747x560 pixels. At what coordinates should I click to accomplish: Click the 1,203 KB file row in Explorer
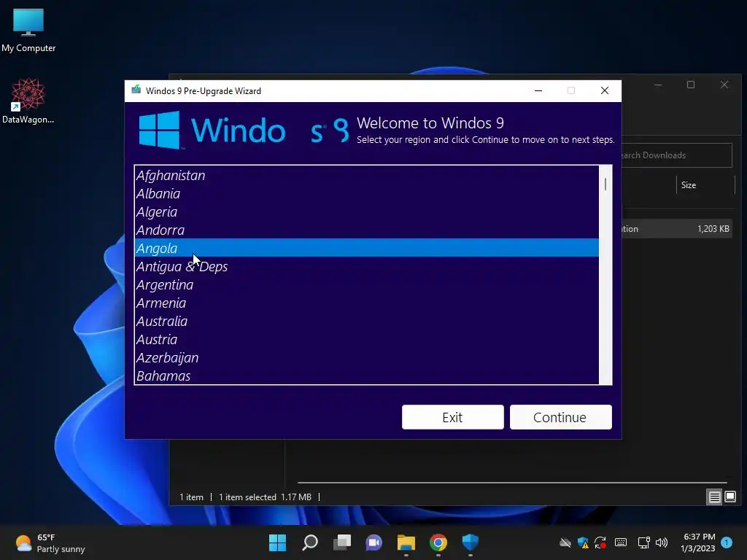click(x=676, y=229)
